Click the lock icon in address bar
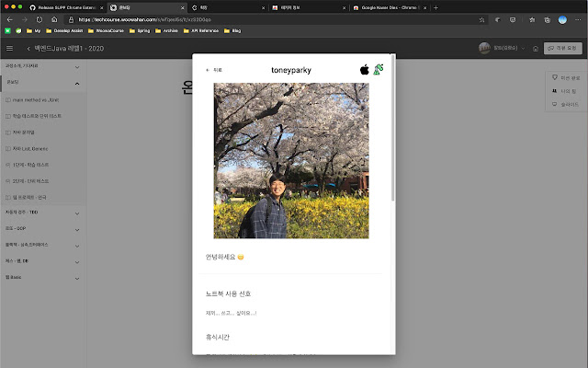The height and width of the screenshot is (368, 588). pos(71,19)
